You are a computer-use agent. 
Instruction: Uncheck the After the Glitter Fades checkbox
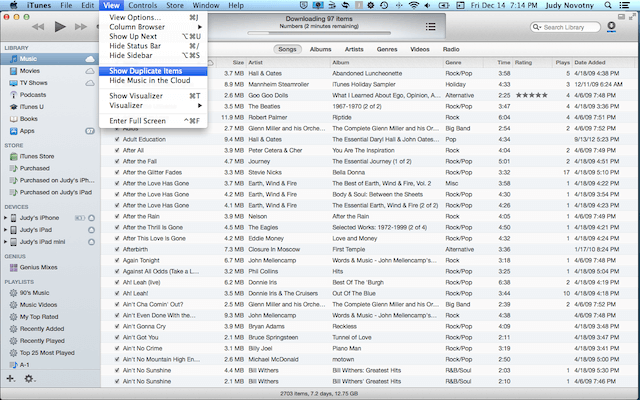tap(117, 172)
